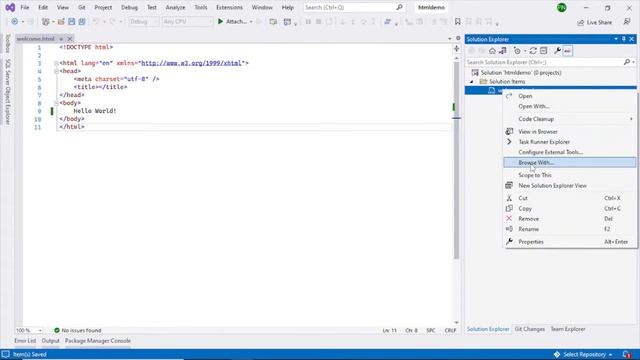Open the Analyze menu
Screen dimensions: 640x360
point(176,7)
